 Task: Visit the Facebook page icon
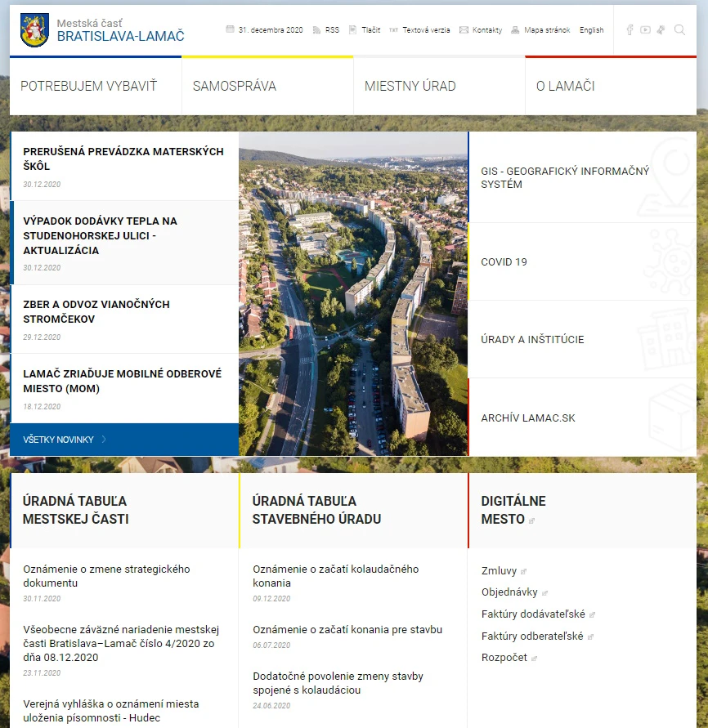click(x=630, y=29)
